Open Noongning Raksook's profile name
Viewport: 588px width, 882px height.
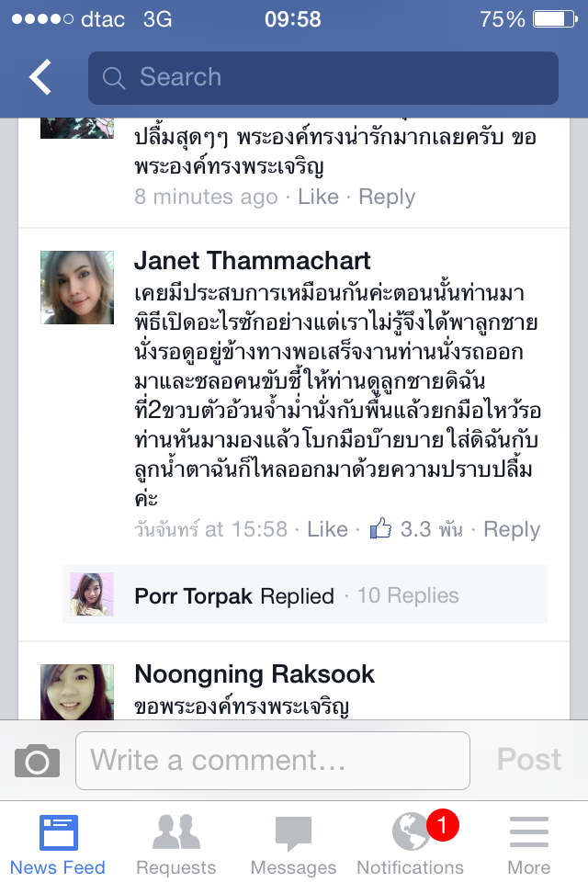254,673
